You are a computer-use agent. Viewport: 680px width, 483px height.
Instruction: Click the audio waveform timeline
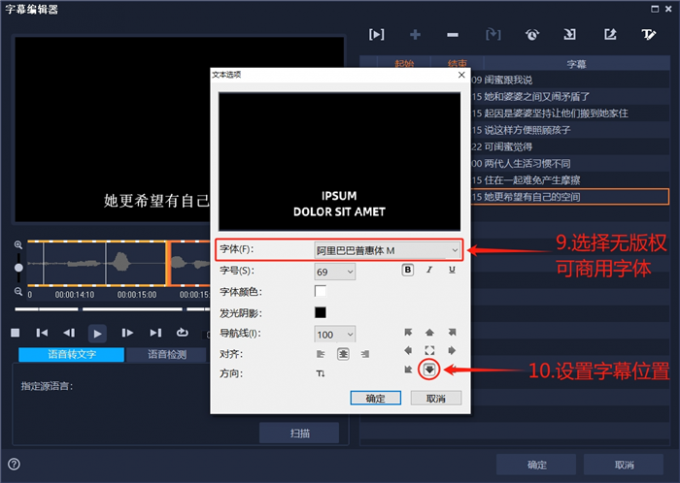[118, 263]
